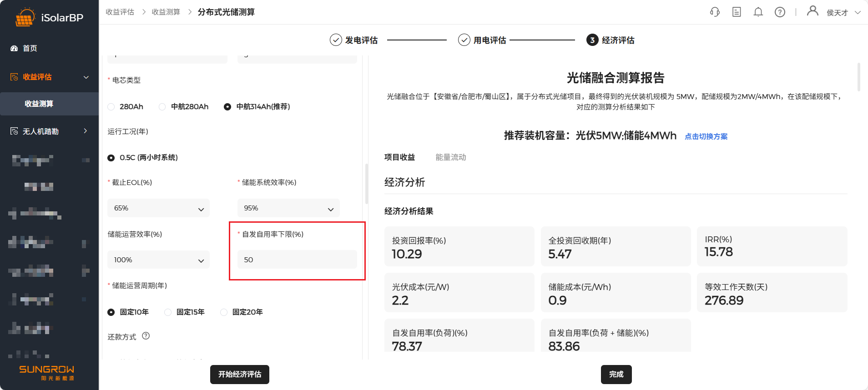This screenshot has height=390, width=868.
Task: Select 固定20年 operation period
Action: pos(224,312)
